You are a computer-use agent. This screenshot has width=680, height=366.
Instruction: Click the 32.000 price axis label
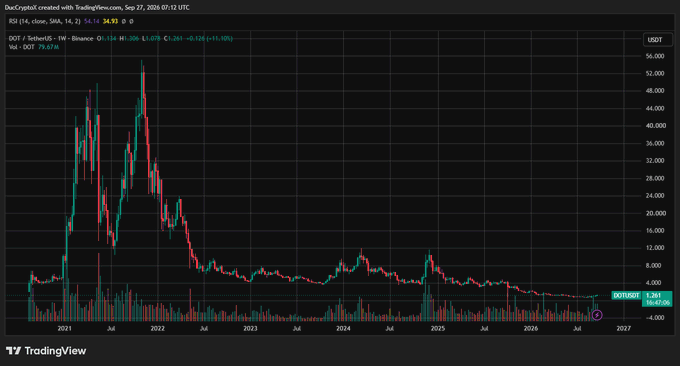coord(655,160)
